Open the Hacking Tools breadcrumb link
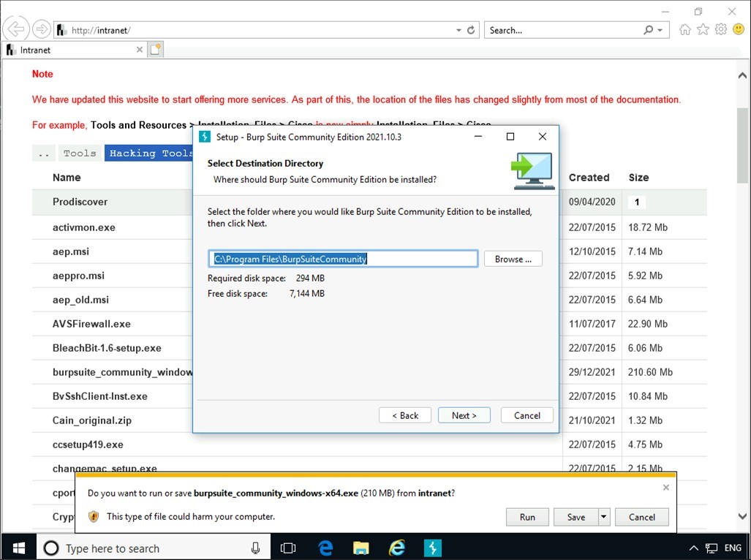Image resolution: width=751 pixels, height=560 pixels. [x=149, y=153]
